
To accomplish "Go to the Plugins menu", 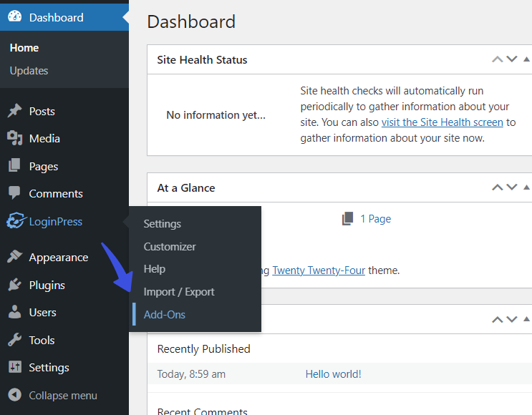I will (64, 285).
